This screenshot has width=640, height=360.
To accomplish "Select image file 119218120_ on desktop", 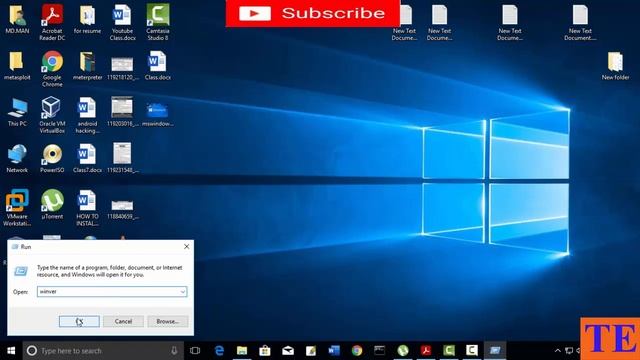I will point(122,69).
